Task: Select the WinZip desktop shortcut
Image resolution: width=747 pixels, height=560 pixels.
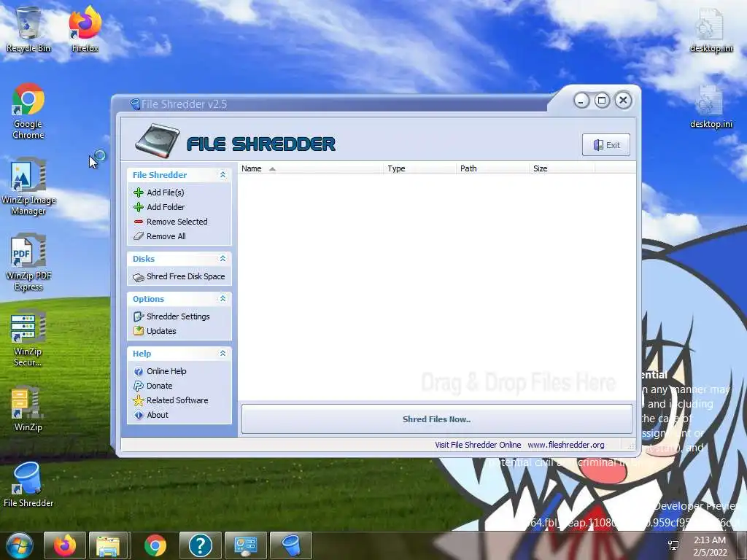Action: (x=28, y=408)
